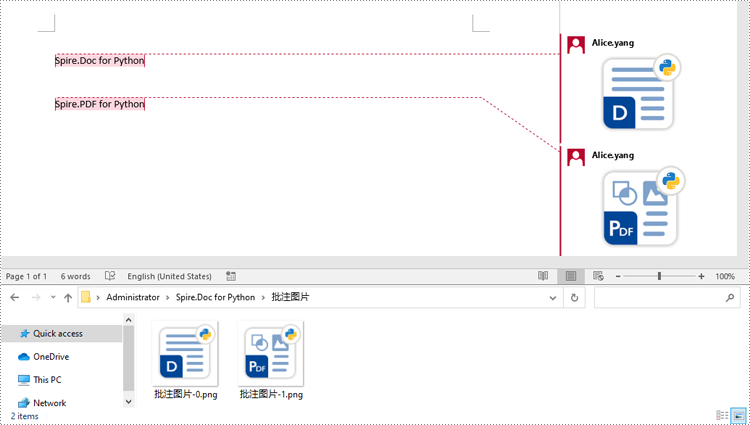Viewport: 750px width, 425px height.
Task: Switch to Web Layout view
Action: [x=598, y=276]
